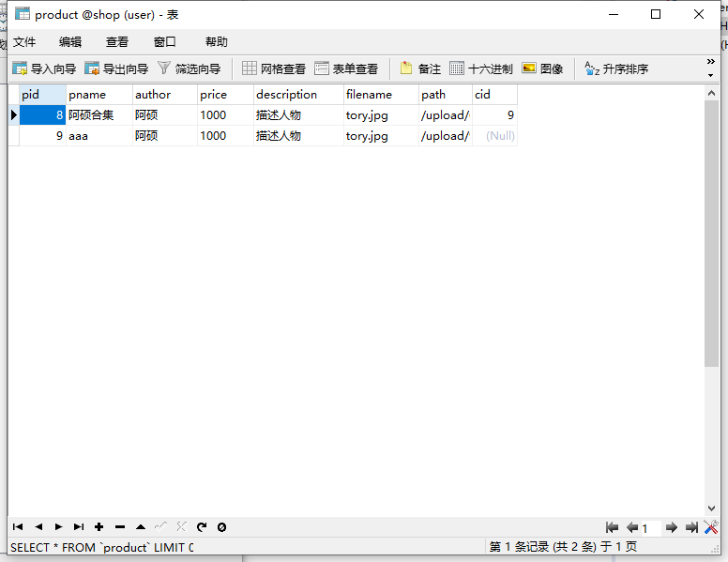Open the Export Wizard (导出向导)

116,68
